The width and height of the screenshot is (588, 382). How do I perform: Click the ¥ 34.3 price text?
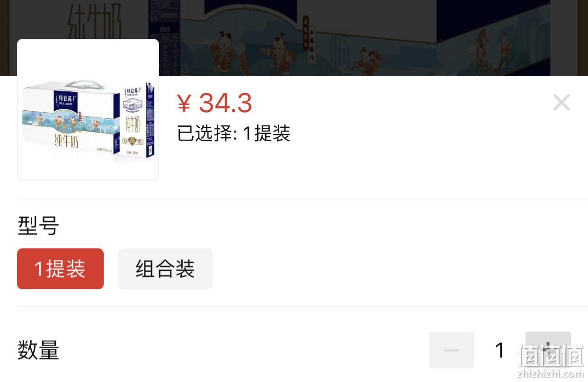pyautogui.click(x=214, y=103)
